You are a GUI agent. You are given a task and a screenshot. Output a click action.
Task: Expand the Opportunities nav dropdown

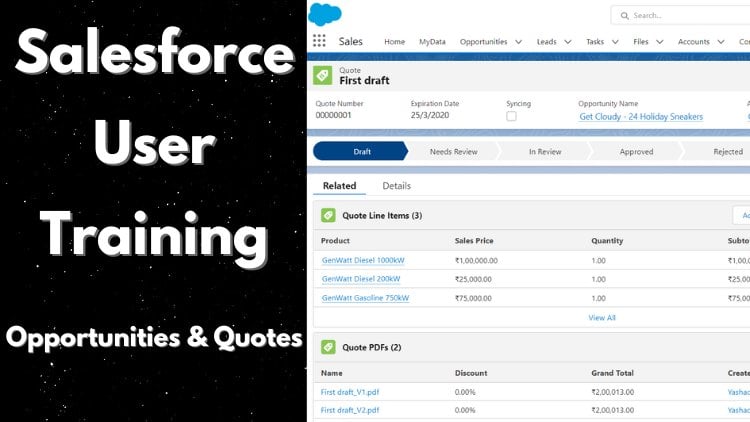click(518, 42)
